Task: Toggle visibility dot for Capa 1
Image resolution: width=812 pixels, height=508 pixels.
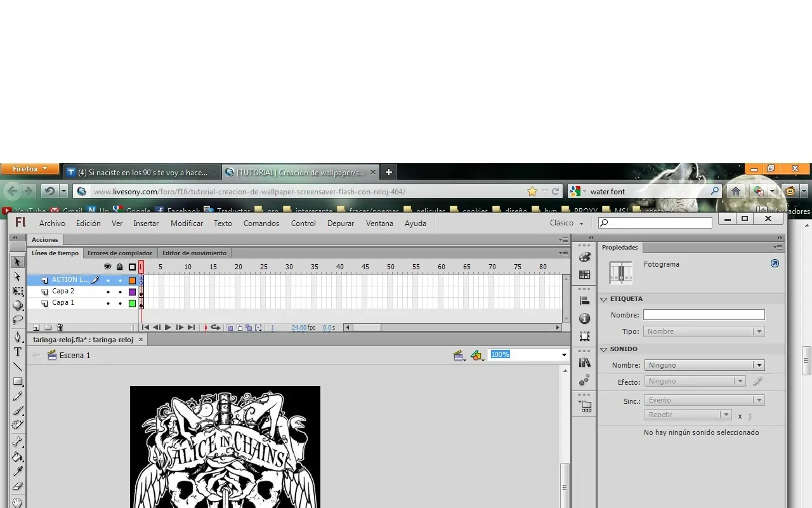Action: coord(108,304)
